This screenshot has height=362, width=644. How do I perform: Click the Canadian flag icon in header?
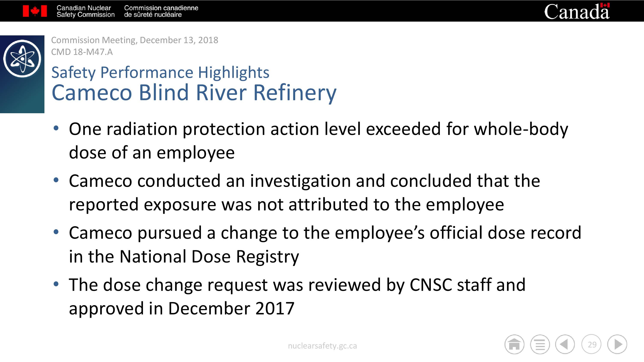[35, 11]
